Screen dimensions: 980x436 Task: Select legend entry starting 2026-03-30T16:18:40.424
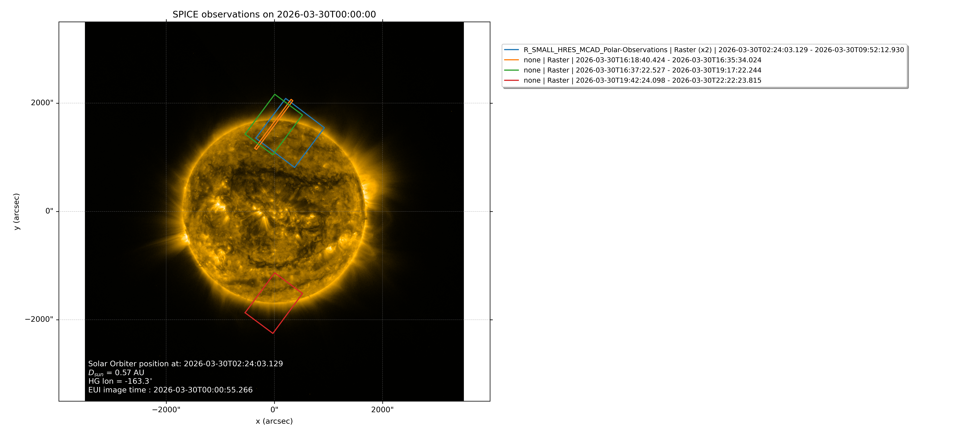(643, 60)
